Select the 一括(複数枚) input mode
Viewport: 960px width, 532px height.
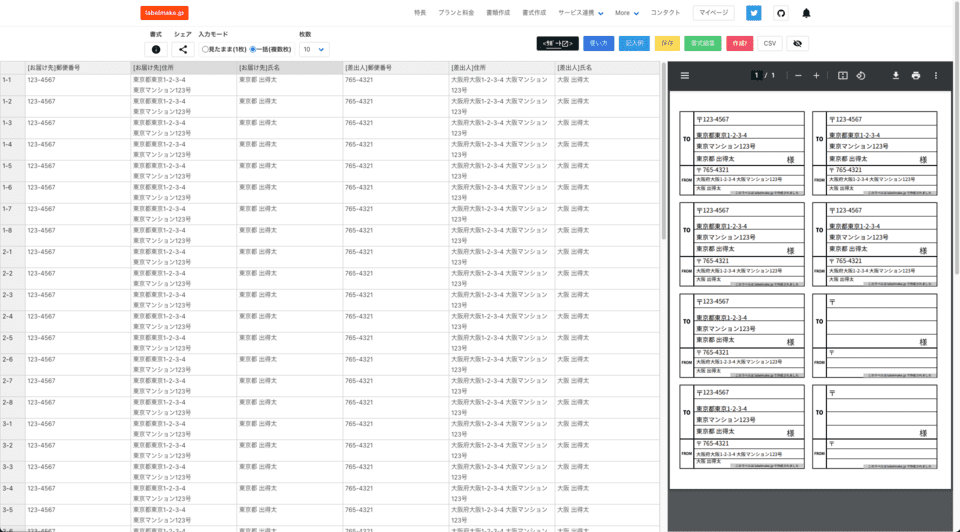(x=253, y=50)
